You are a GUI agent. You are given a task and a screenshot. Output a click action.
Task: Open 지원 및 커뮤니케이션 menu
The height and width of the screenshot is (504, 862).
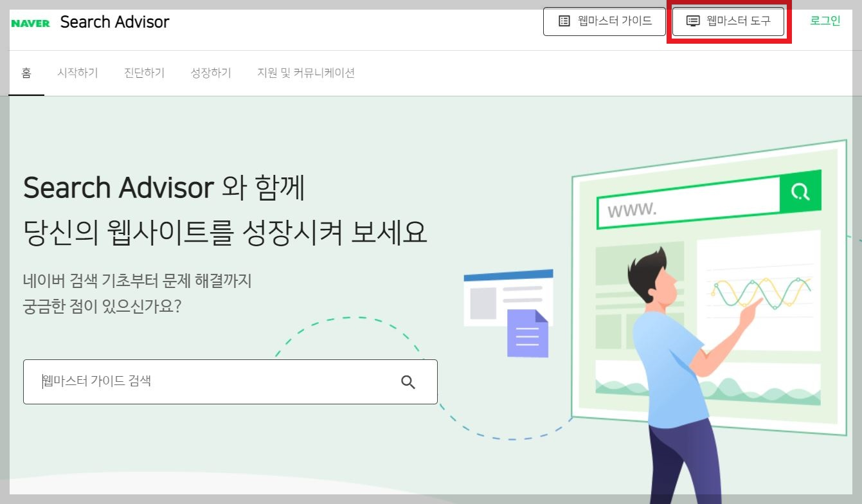[x=306, y=73]
